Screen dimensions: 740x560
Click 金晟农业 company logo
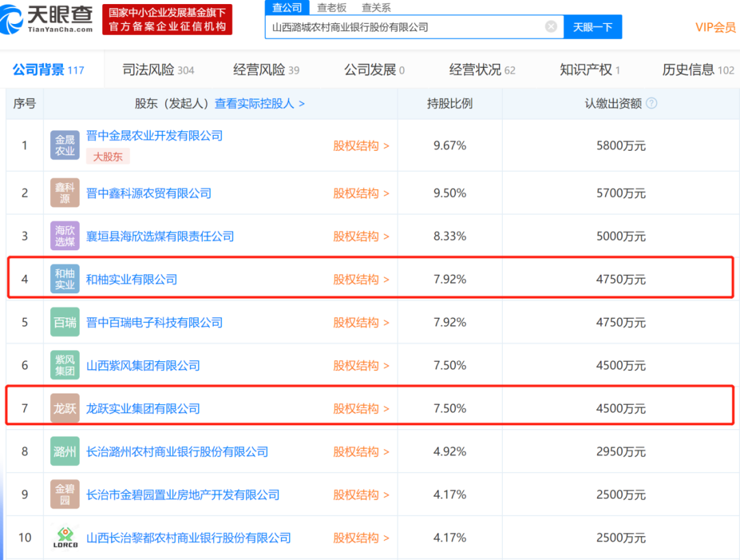(64, 145)
